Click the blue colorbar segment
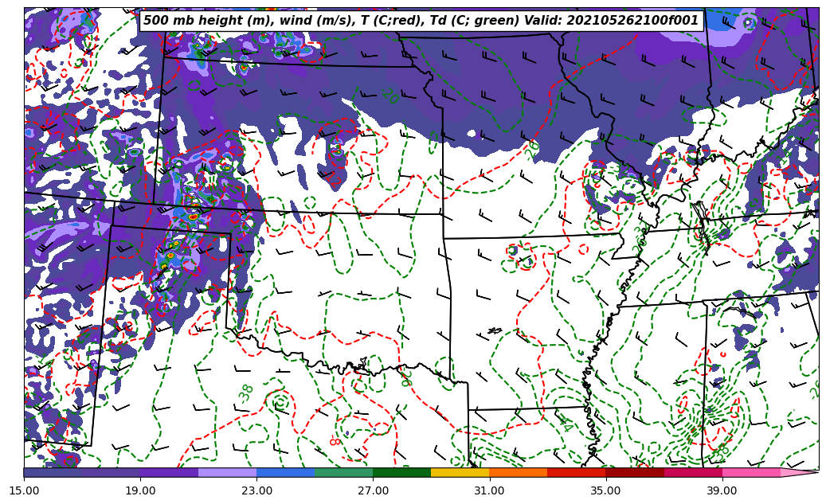826x504 pixels. [285, 472]
